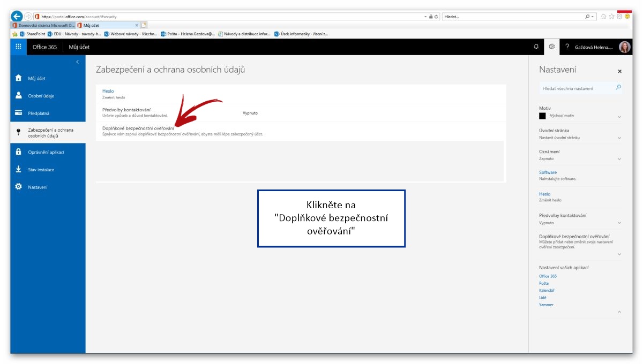
Task: Click the magnifier in settings search field
Action: click(x=618, y=87)
